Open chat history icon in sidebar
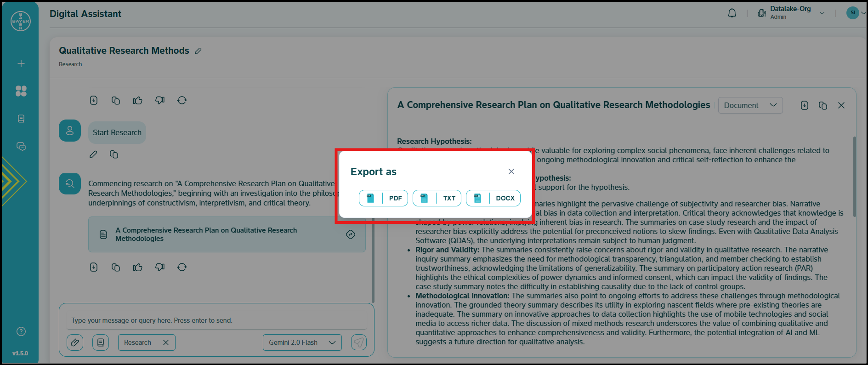Viewport: 868px width, 365px height. click(21, 146)
